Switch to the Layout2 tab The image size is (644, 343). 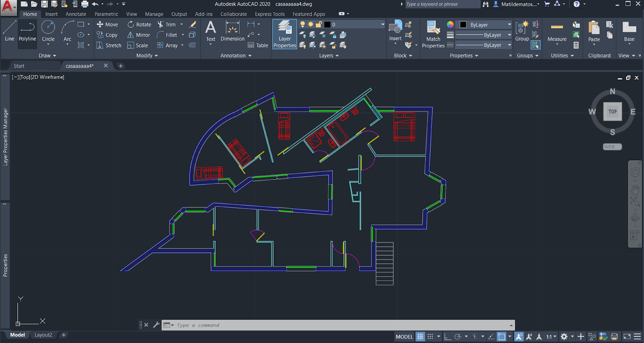[43, 335]
